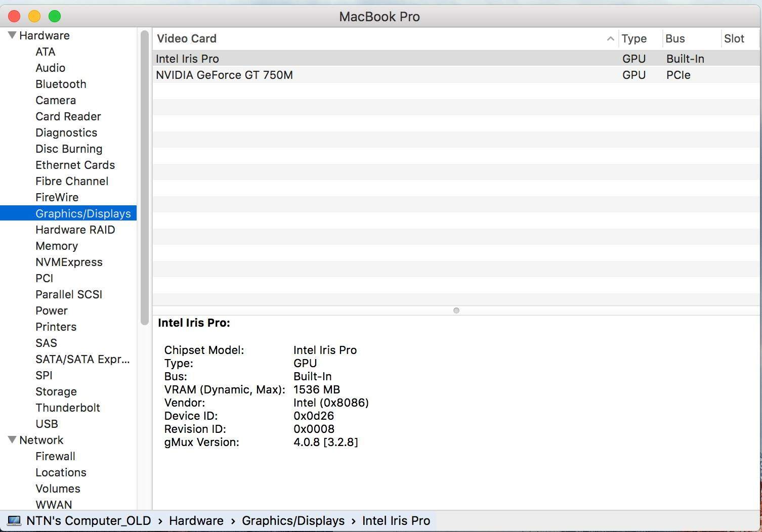Open the PCI category
The image size is (762, 532).
pos(44,278)
